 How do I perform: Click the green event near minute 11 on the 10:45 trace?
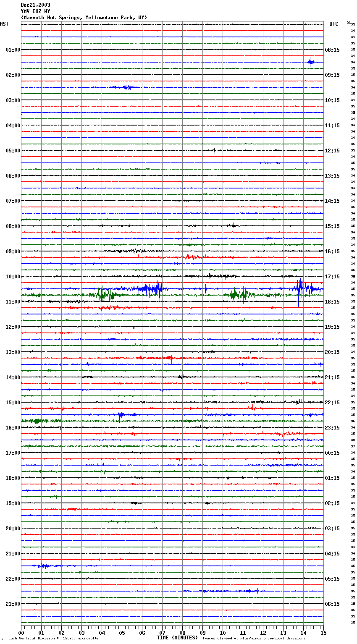click(x=241, y=295)
